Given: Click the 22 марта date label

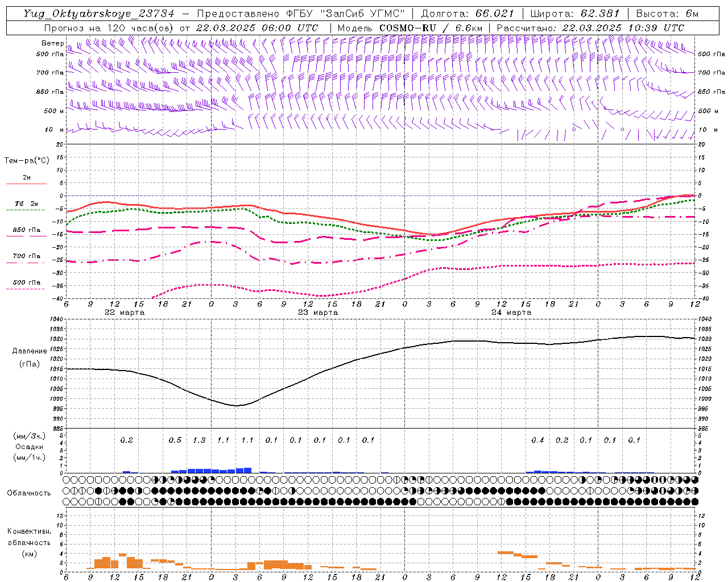Looking at the screenshot, I should point(125,313).
